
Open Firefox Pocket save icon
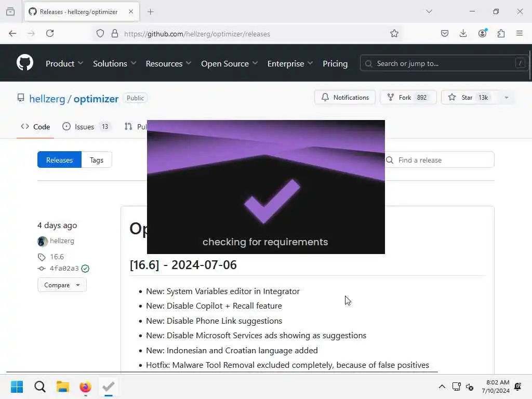[x=445, y=33]
